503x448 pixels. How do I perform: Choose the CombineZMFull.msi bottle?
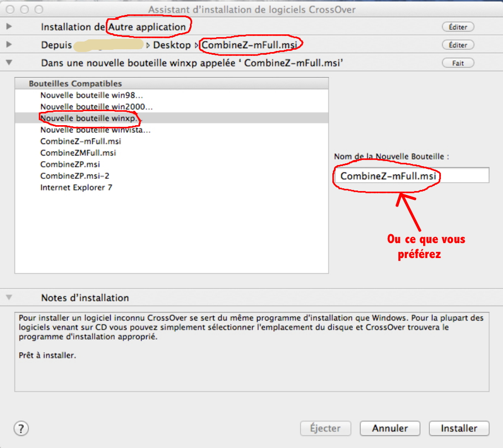tap(78, 153)
